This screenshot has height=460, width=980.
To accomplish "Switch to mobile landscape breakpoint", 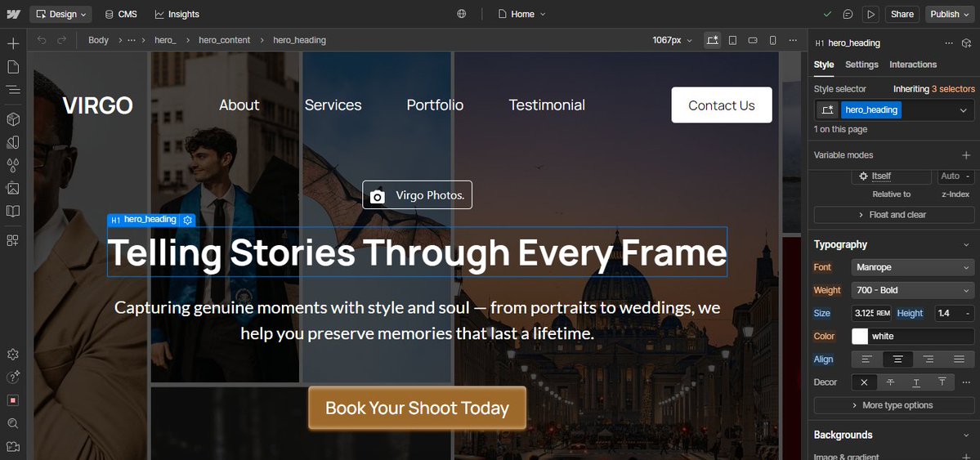I will 753,40.
